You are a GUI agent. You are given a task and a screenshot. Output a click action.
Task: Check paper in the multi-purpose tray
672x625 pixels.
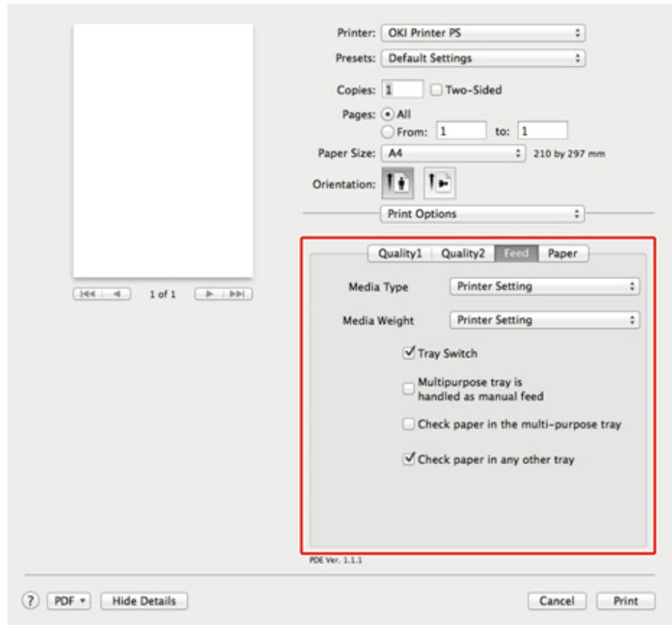(x=406, y=424)
